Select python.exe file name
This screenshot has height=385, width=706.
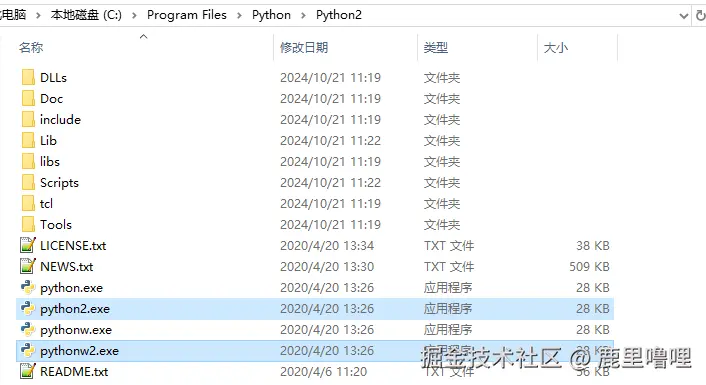(x=71, y=288)
